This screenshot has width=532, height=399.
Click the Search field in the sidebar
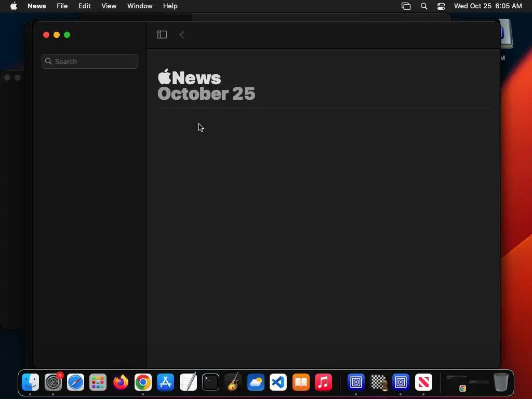coord(89,61)
